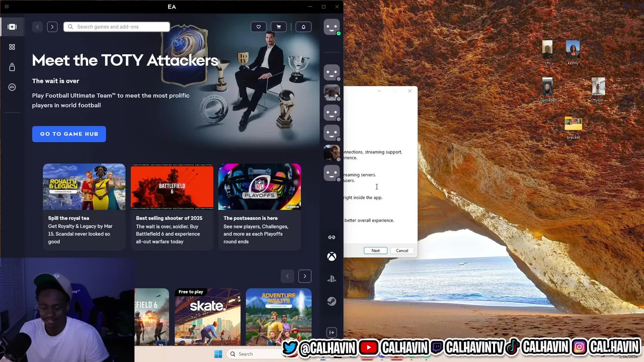Image resolution: width=644 pixels, height=362 pixels.
Task: Click Cancel in the setup dialog
Action: (402, 250)
